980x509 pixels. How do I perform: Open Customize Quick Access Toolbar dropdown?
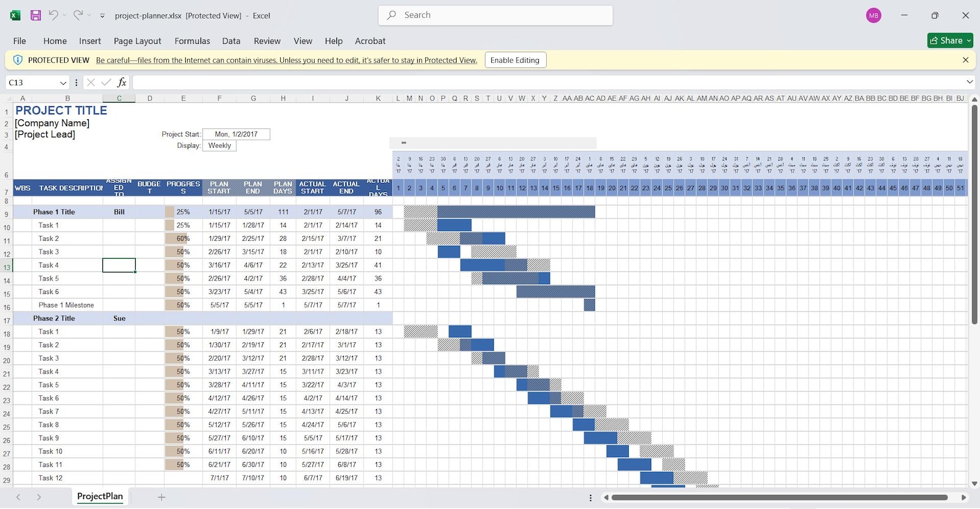click(102, 15)
